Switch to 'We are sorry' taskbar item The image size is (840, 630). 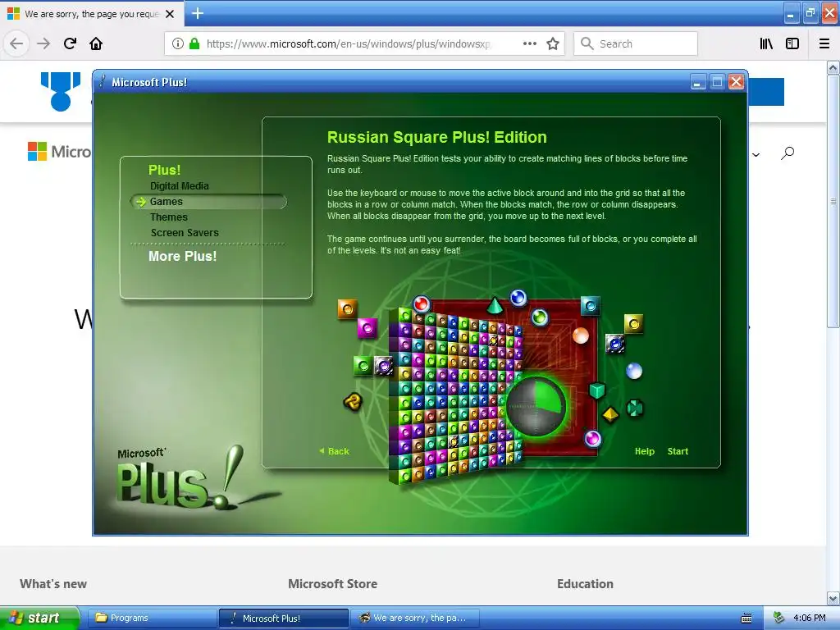414,618
